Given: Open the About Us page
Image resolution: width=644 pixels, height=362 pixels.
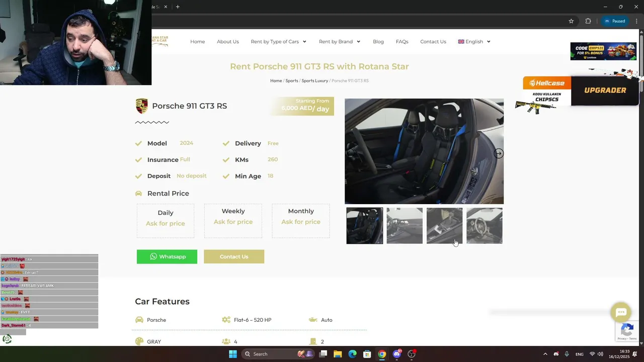Looking at the screenshot, I should coord(228,42).
